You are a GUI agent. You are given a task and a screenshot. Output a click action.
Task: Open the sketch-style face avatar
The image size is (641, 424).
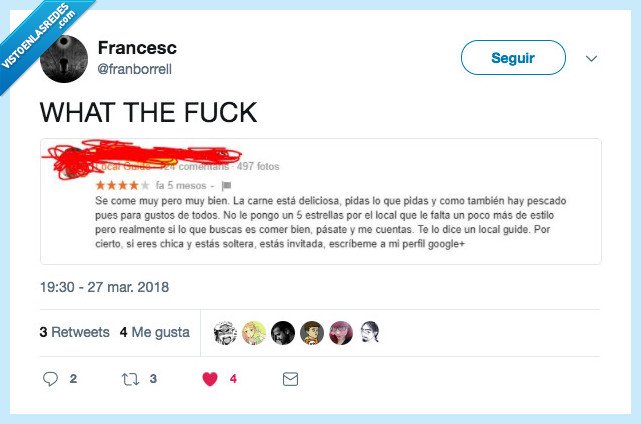pos(370,333)
